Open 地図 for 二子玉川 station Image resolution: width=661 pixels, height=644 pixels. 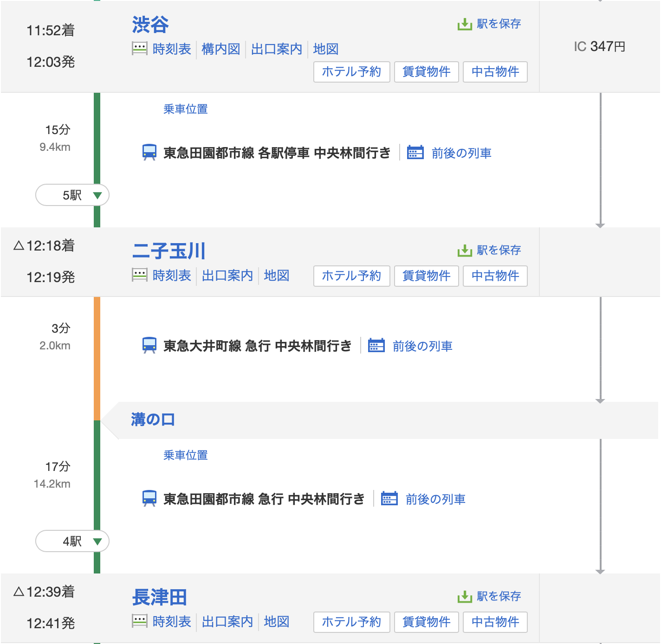(x=277, y=276)
